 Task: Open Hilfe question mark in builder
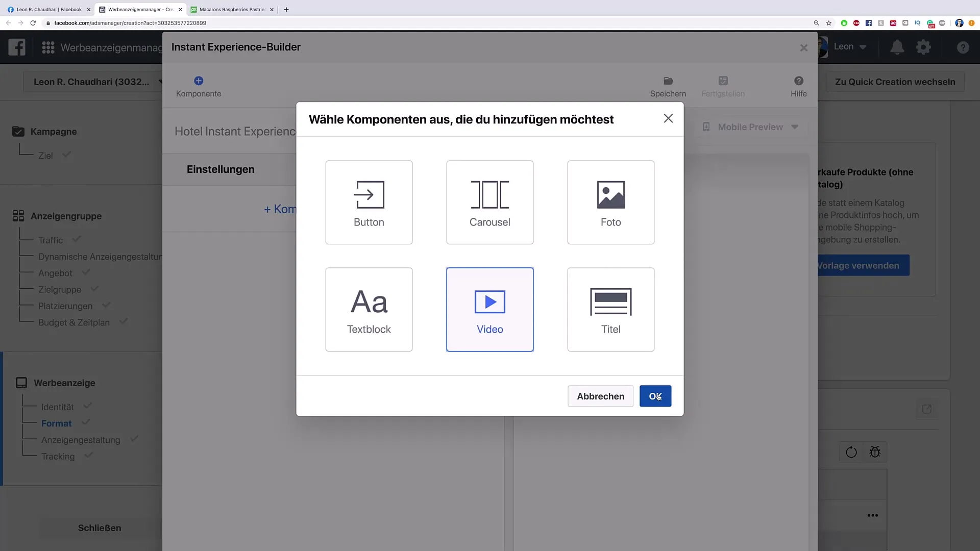(799, 81)
